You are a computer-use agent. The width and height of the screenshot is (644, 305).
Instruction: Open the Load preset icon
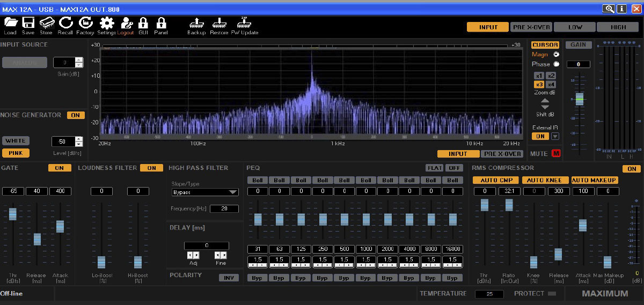click(10, 23)
